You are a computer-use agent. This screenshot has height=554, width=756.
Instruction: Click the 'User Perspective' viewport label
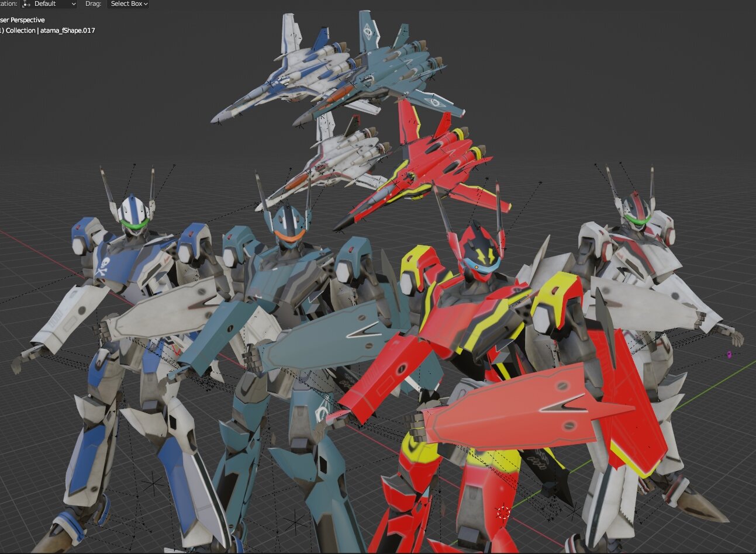click(x=22, y=20)
